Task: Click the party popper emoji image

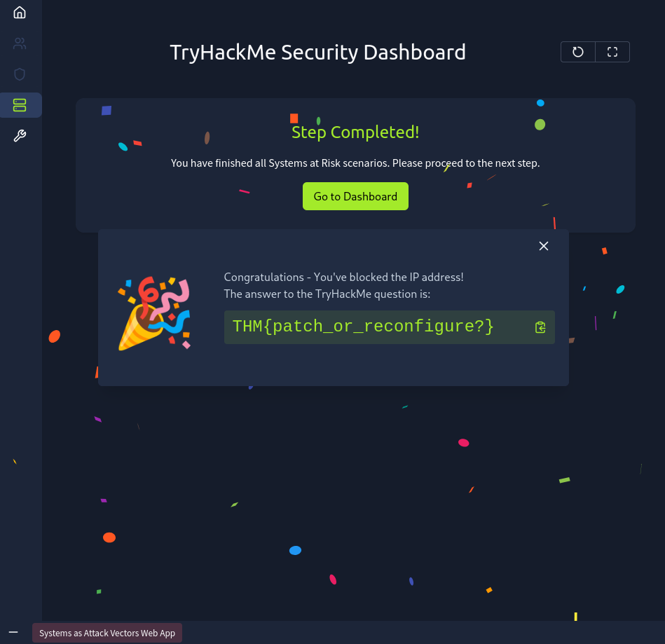Action: 154,313
